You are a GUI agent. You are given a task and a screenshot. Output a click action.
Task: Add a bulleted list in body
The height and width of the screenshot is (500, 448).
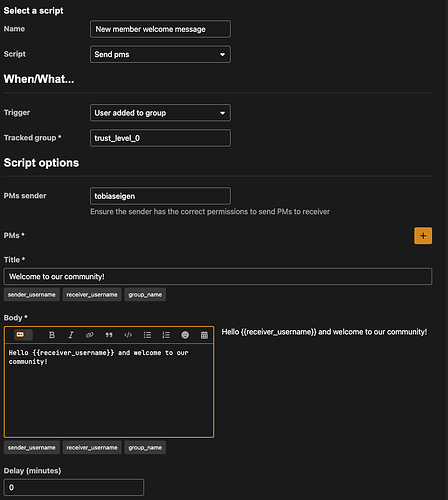tap(147, 335)
